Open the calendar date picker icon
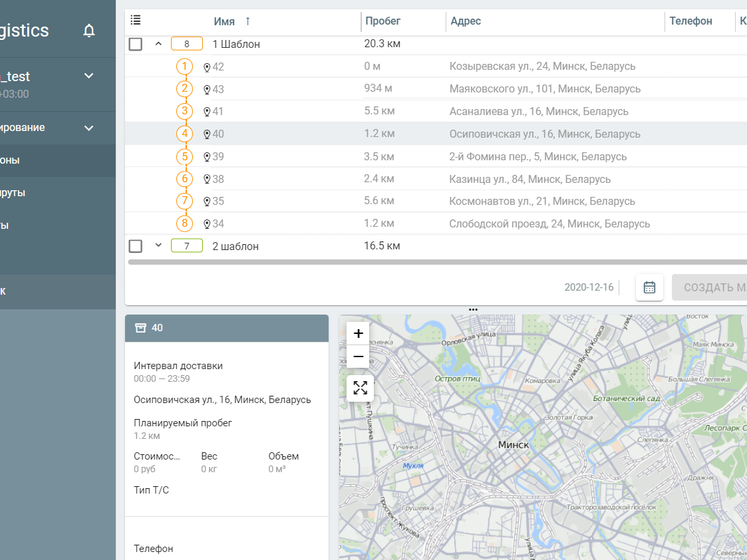The image size is (747, 560). [649, 287]
